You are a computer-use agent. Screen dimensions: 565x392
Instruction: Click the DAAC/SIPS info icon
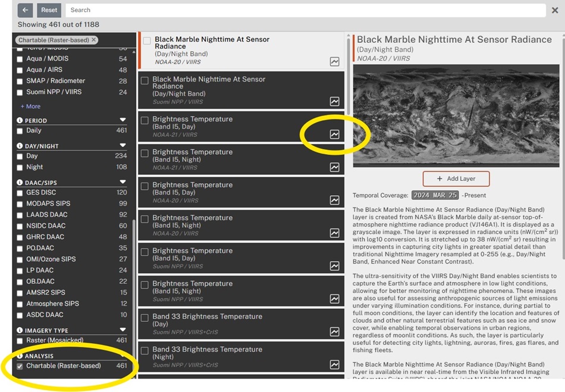(x=20, y=182)
